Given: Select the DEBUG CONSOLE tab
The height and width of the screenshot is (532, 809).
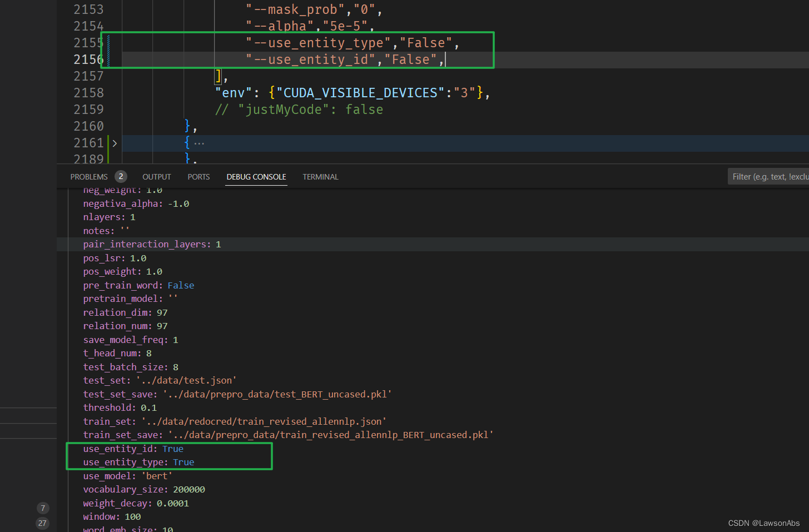Looking at the screenshot, I should click(256, 177).
